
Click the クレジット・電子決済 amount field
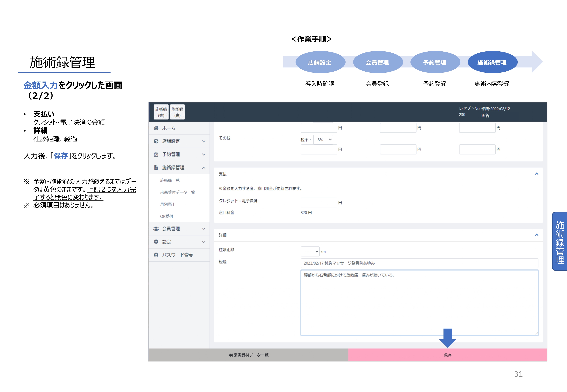(x=319, y=203)
